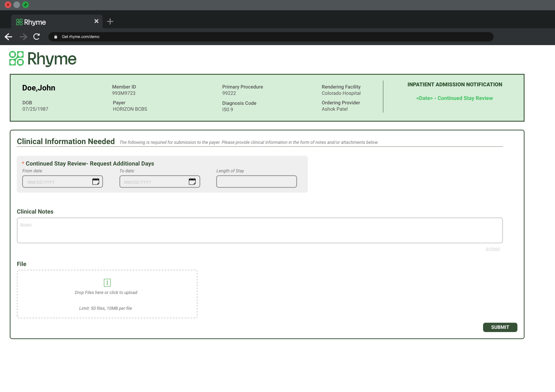This screenshot has height=392, width=555.
Task: Close the Rhyme browser tab
Action: (97, 21)
